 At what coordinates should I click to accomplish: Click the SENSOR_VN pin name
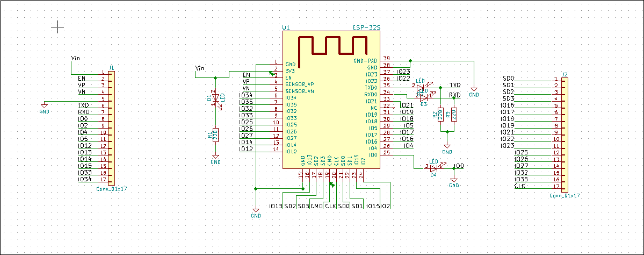(x=300, y=91)
